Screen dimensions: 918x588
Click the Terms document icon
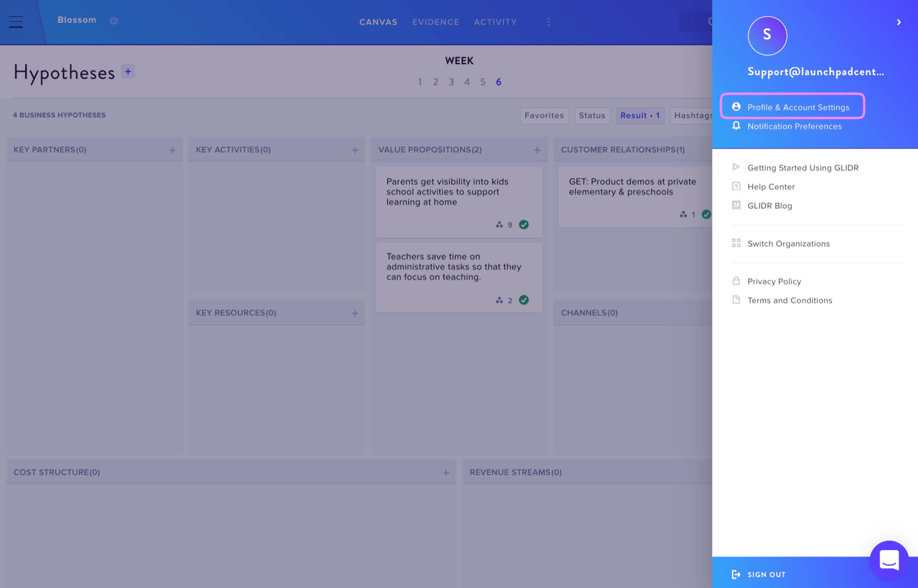[x=736, y=299]
